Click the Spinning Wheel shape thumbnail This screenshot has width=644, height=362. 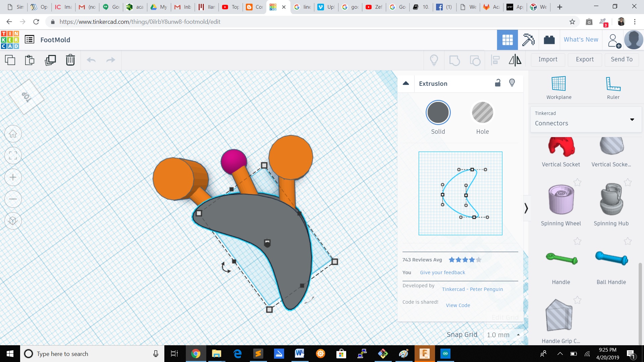tap(560, 200)
